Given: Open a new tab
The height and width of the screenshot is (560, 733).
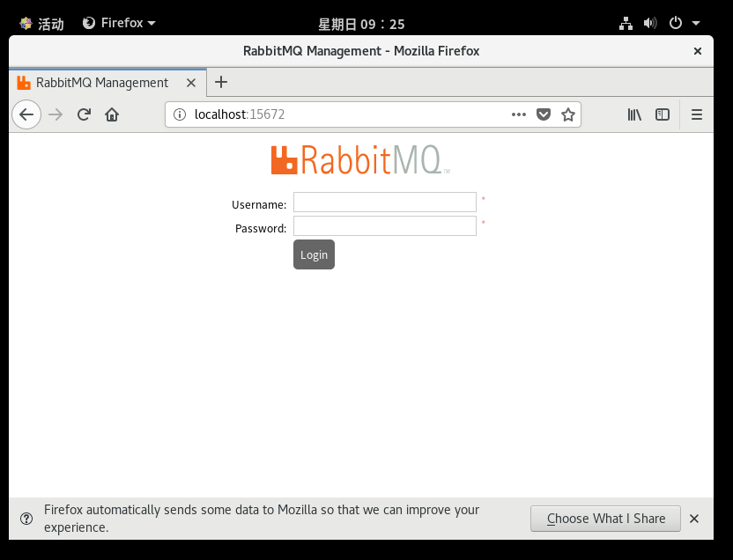Looking at the screenshot, I should click(221, 82).
